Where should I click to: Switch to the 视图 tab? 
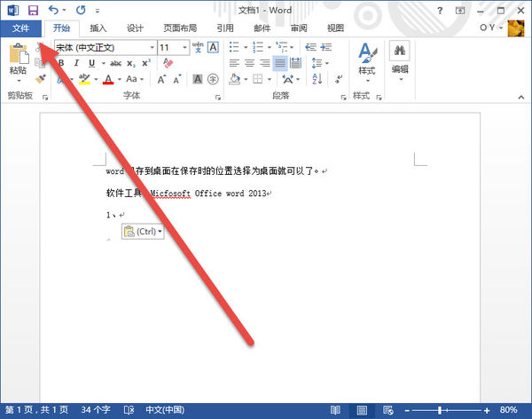click(335, 28)
